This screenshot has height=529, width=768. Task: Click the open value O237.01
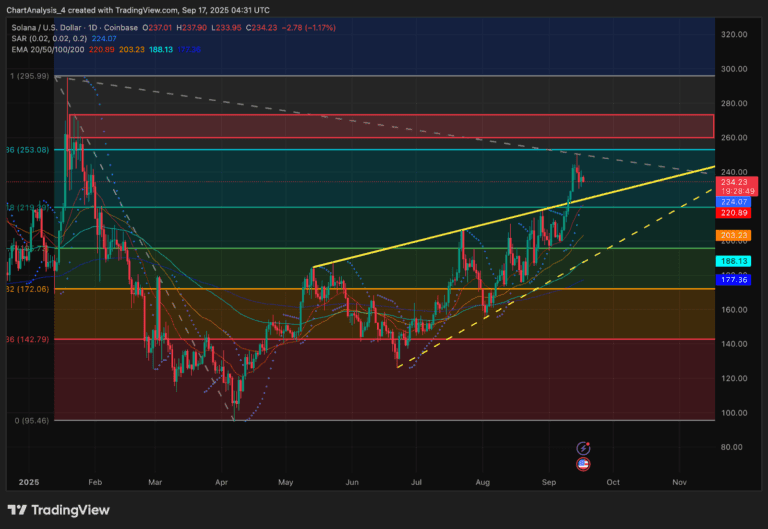157,28
